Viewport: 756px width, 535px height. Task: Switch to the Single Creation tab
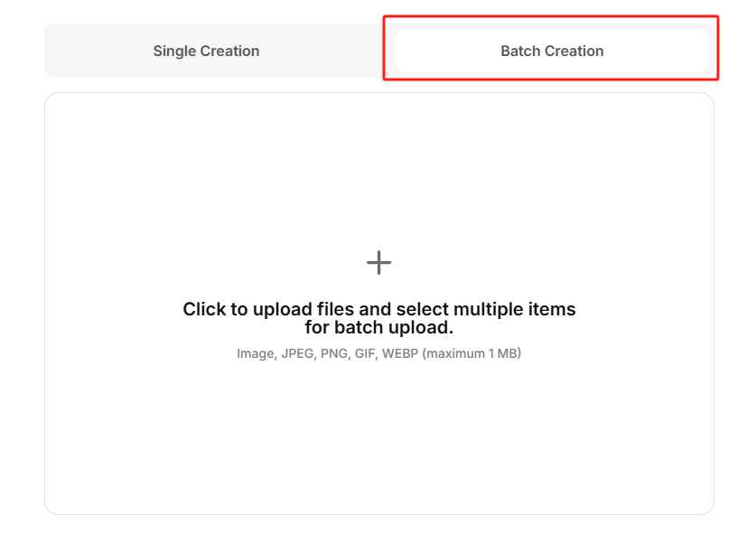[206, 52]
